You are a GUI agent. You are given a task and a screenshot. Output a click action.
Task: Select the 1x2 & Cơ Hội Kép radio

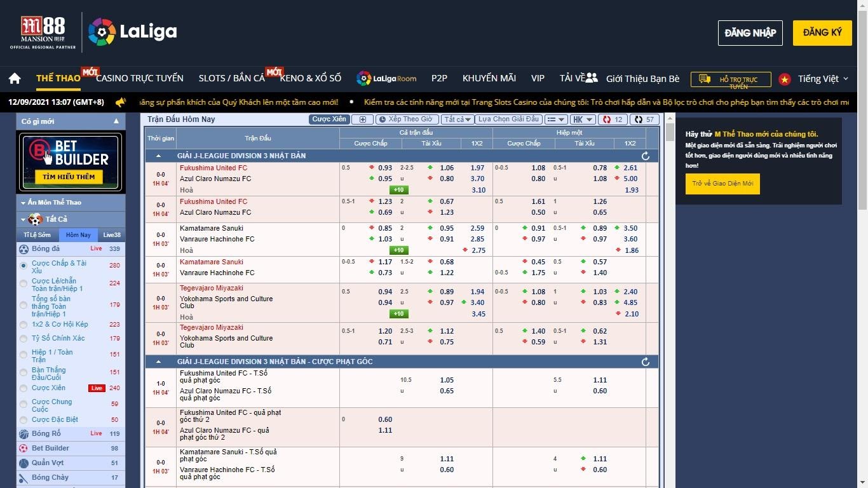point(24,325)
